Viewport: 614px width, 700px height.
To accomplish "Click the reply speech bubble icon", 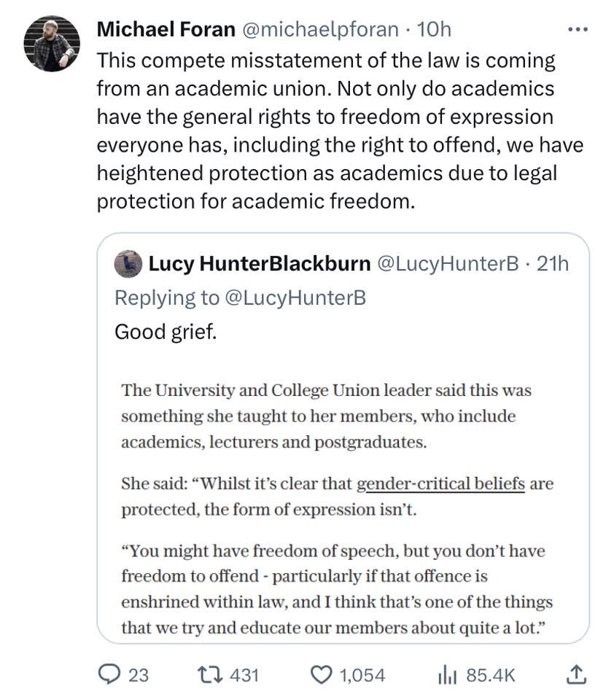I will (109, 675).
